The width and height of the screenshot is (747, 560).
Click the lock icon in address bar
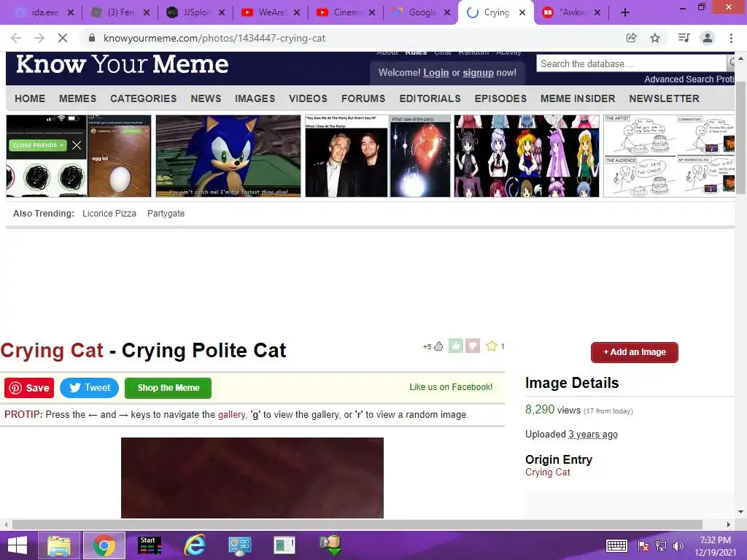coord(92,38)
